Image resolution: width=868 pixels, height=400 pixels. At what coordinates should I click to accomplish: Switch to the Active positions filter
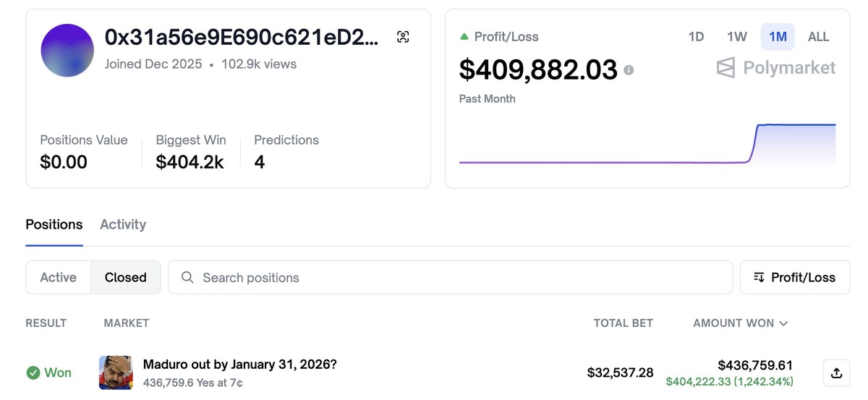59,278
